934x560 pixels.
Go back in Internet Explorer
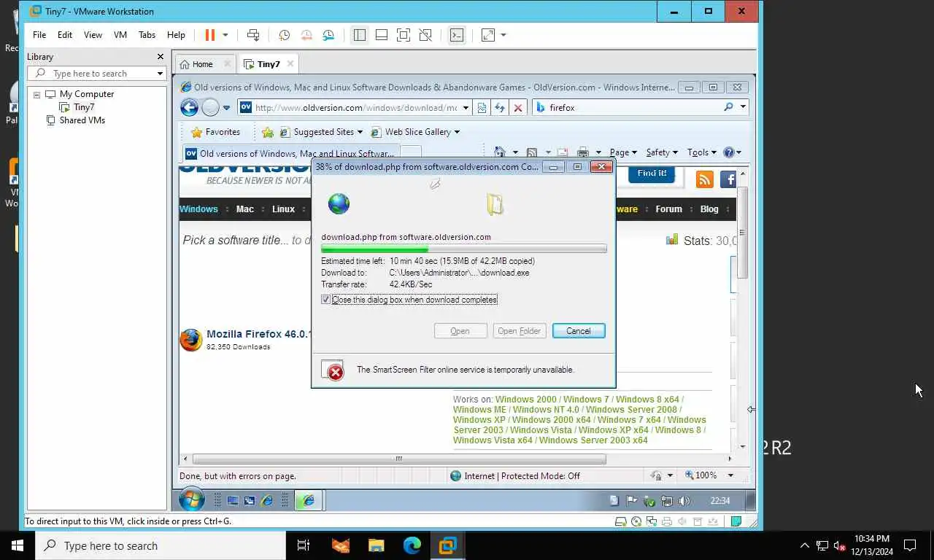pos(190,108)
